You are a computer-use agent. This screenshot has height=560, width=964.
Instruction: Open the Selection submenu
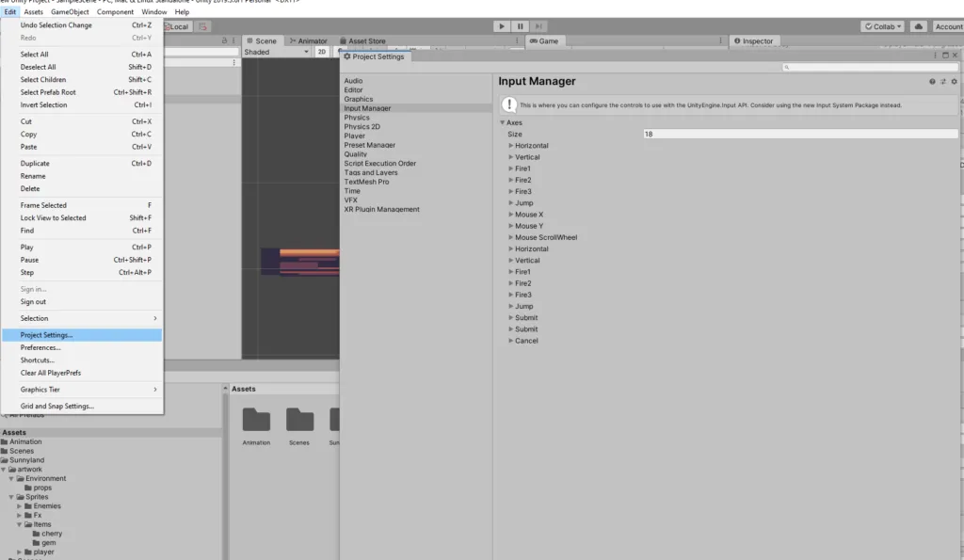pyautogui.click(x=83, y=318)
